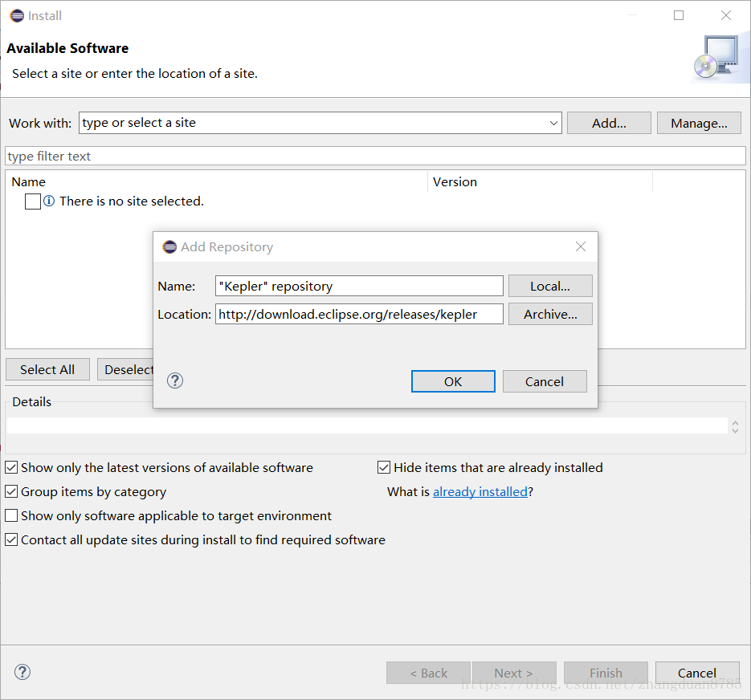This screenshot has width=751, height=700.
Task: Open help at bottom of Install window
Action: point(22,672)
